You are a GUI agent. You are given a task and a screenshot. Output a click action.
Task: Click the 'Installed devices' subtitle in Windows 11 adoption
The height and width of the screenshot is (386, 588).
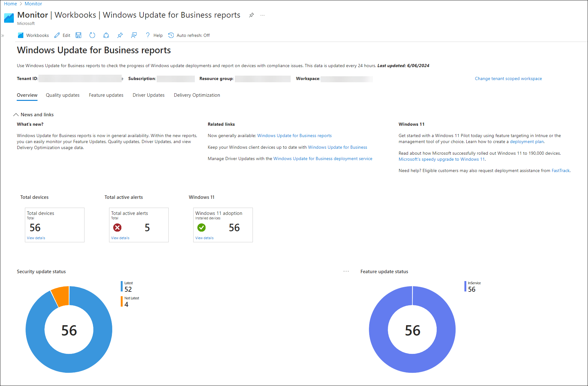208,218
